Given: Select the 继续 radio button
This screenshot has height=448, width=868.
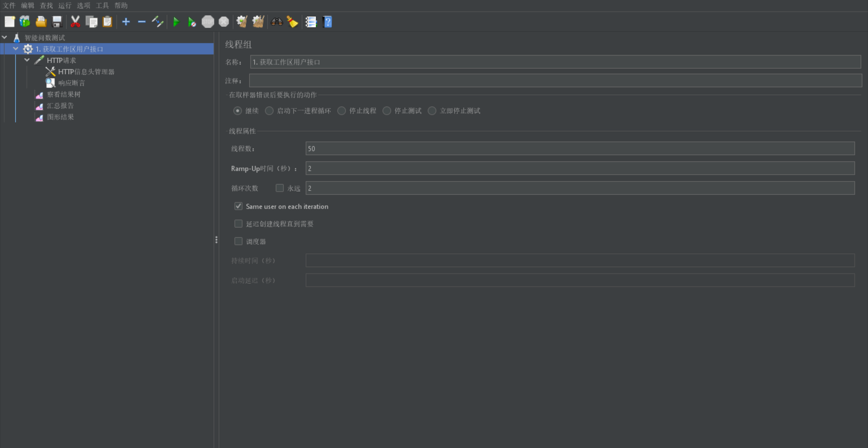Looking at the screenshot, I should [238, 111].
